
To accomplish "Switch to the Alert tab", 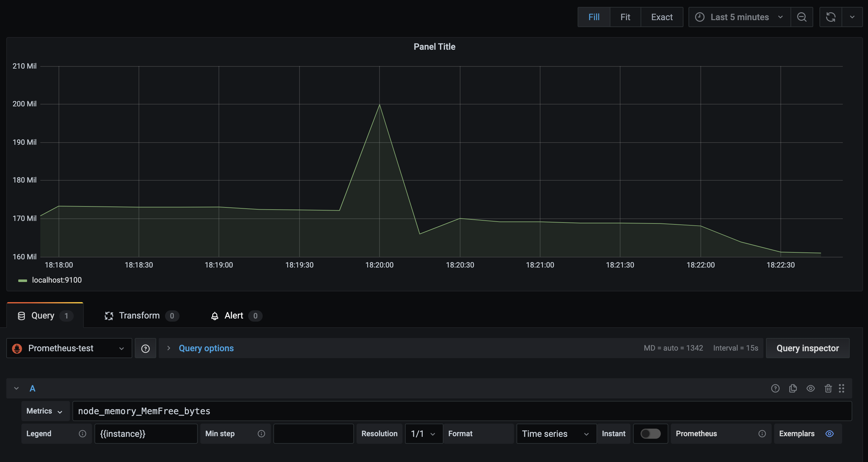I will [233, 316].
